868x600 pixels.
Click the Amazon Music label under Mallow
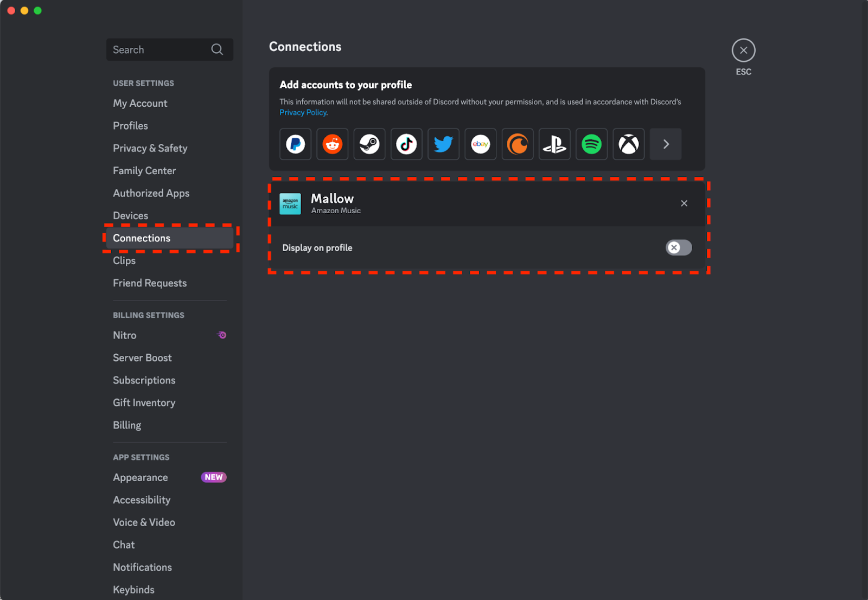point(336,210)
